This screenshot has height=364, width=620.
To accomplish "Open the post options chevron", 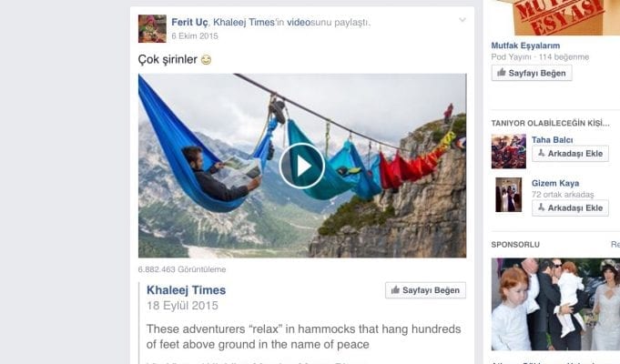I will [462, 20].
